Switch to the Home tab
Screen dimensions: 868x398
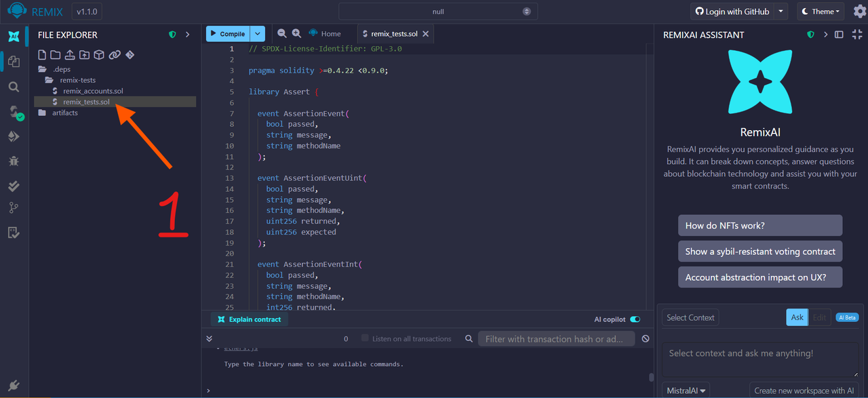324,33
